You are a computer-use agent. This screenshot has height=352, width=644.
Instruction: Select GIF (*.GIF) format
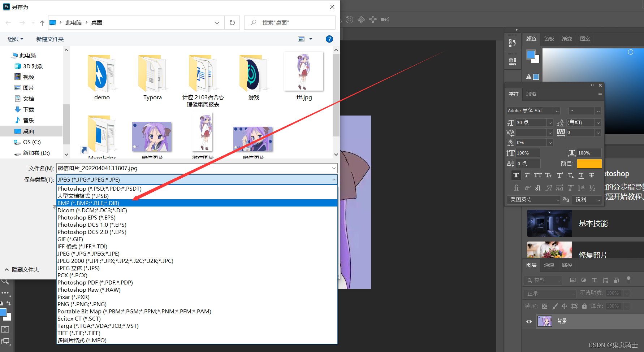(197, 239)
